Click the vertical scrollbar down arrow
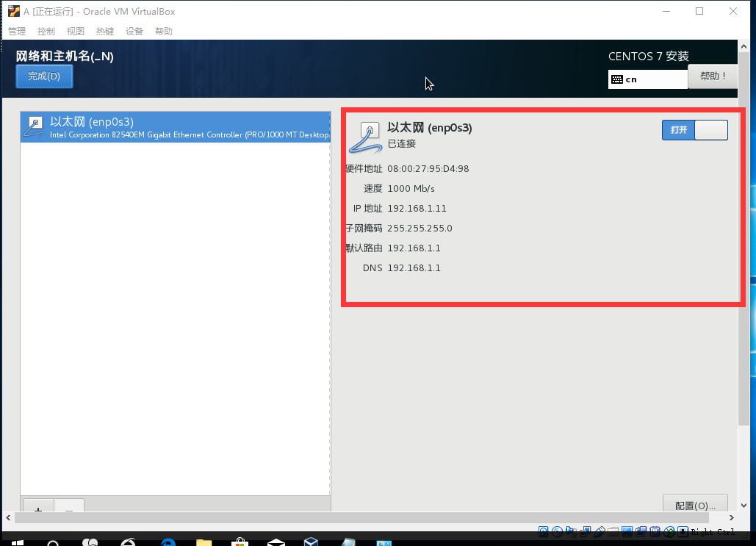 [744, 506]
